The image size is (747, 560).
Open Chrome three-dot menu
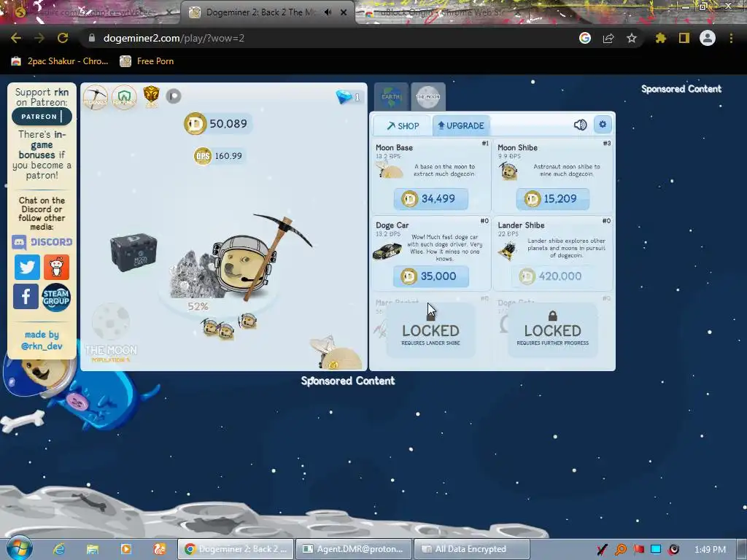coord(731,38)
